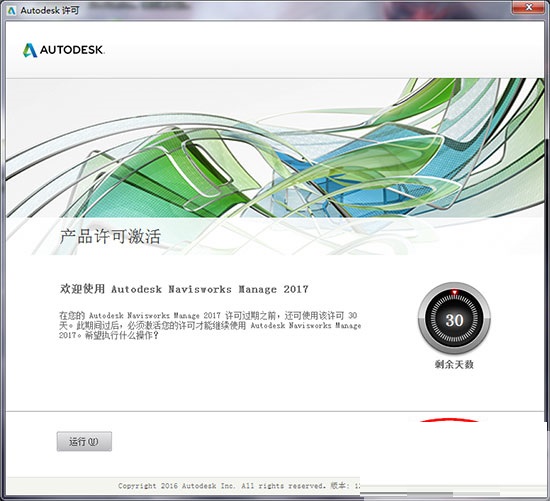Close the Autodesk 许可 window
Viewport: 550px width, 501px height.
(529, 7)
